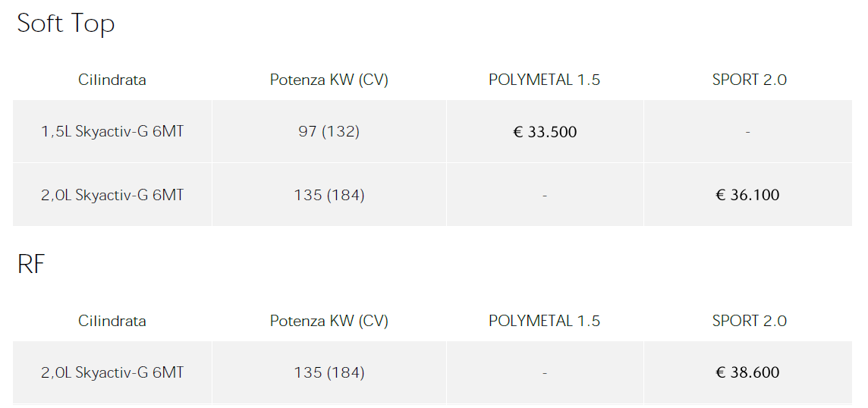Click the Soft Top SPORT 2.0 header
868x408 pixels.
tap(749, 80)
